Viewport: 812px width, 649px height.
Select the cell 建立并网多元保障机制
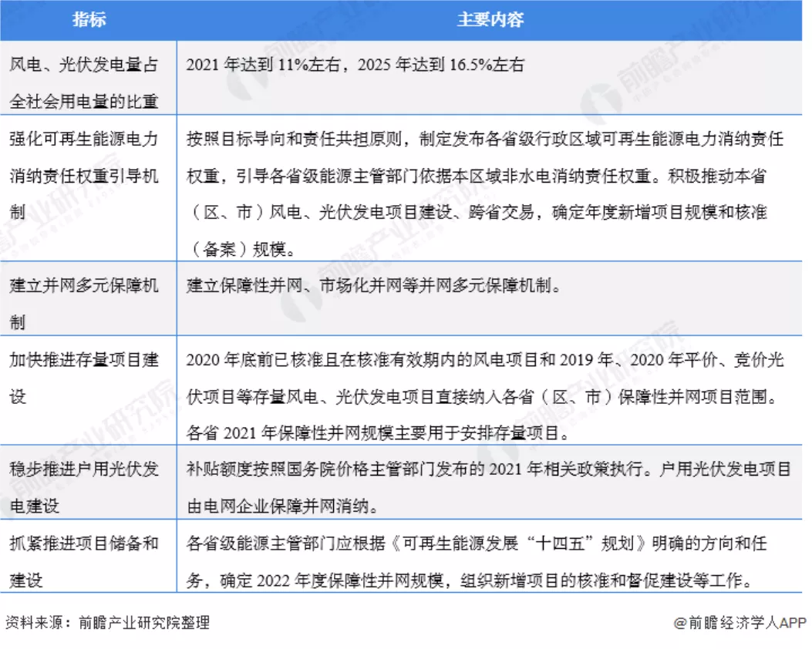(89, 298)
